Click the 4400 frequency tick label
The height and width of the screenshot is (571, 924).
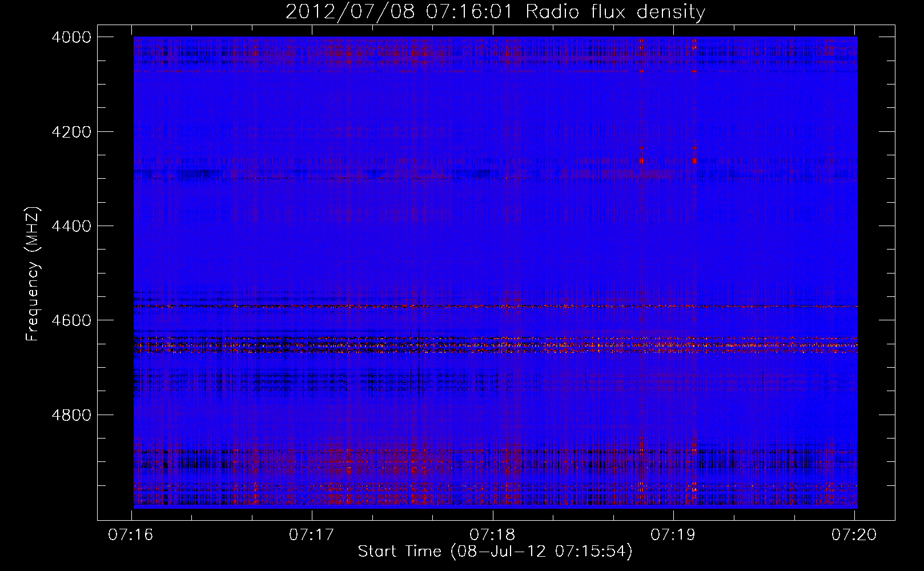(71, 226)
